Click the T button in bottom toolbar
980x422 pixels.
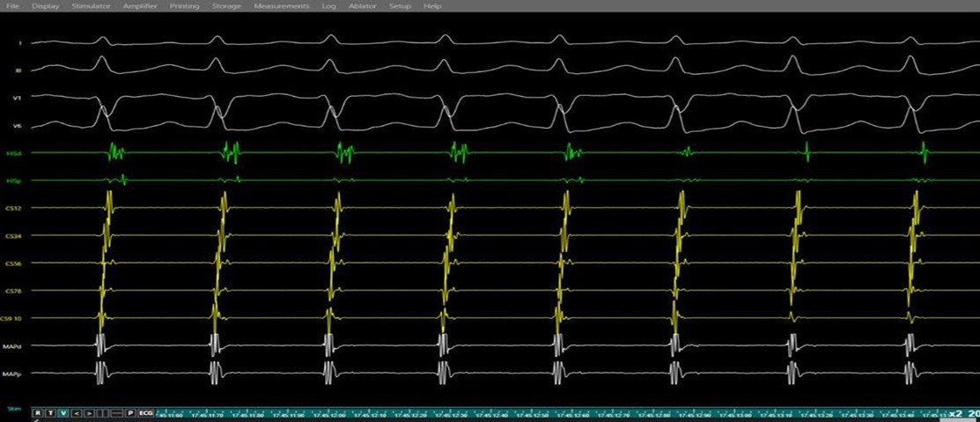tap(50, 412)
